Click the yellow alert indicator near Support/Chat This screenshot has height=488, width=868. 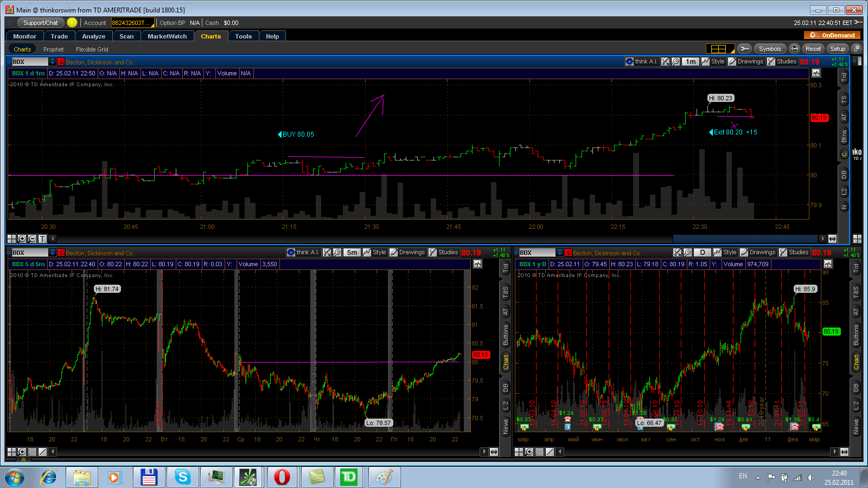point(72,23)
